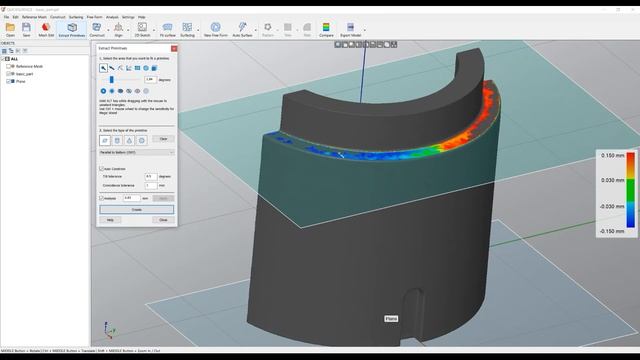The image size is (640, 360).
Task: Select the third selection mode icon
Action: [120, 91]
